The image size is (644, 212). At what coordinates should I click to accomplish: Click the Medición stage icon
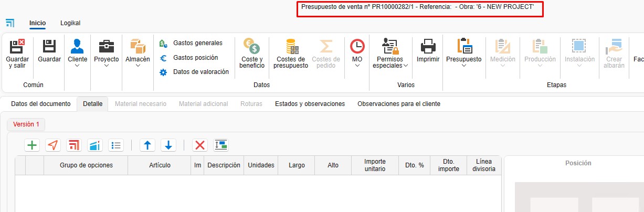pos(503,46)
